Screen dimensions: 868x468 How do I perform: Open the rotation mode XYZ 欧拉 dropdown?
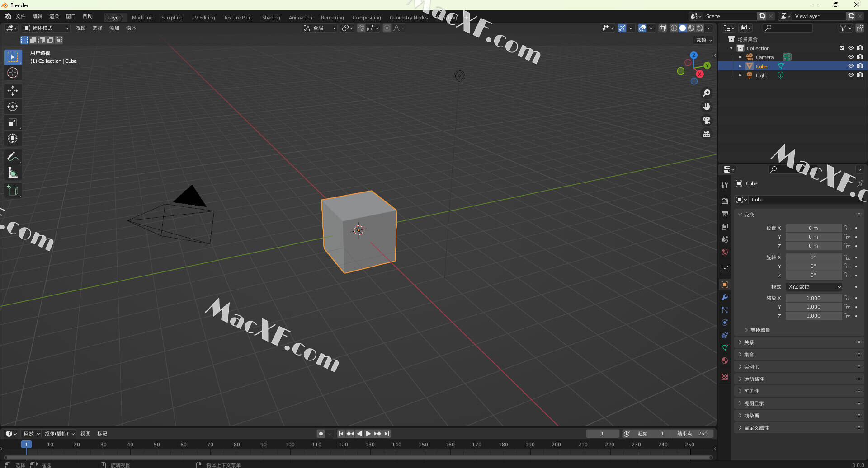(x=814, y=287)
